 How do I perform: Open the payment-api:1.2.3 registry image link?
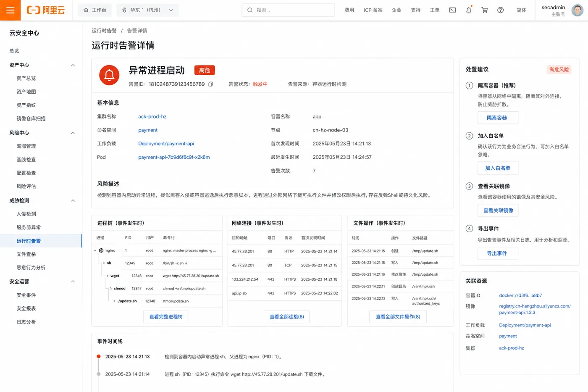point(535,309)
